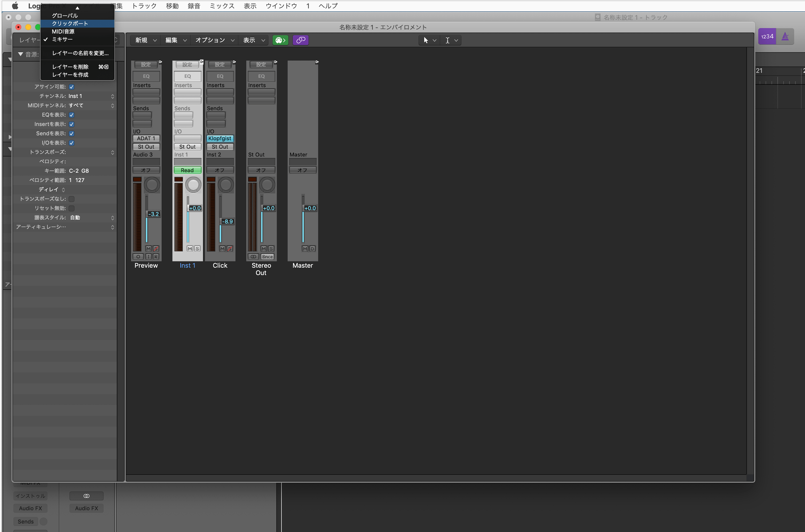Mute the Stereo Out channel strip

264,249
